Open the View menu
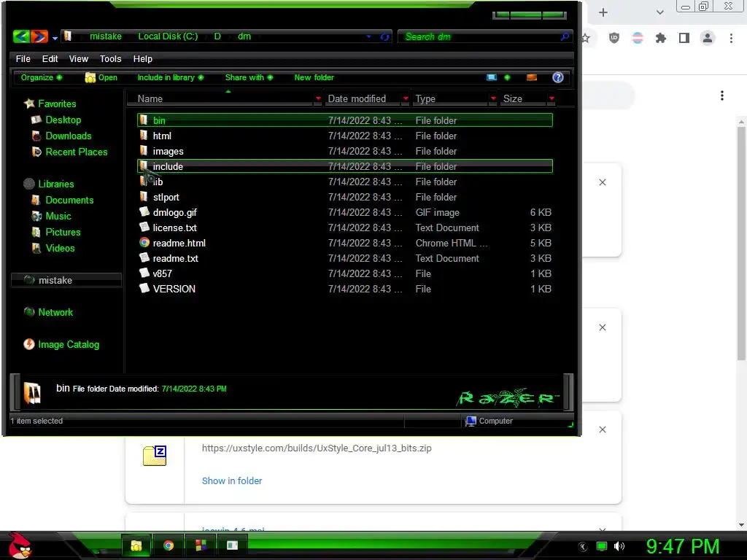This screenshot has height=560, width=747. coord(79,58)
